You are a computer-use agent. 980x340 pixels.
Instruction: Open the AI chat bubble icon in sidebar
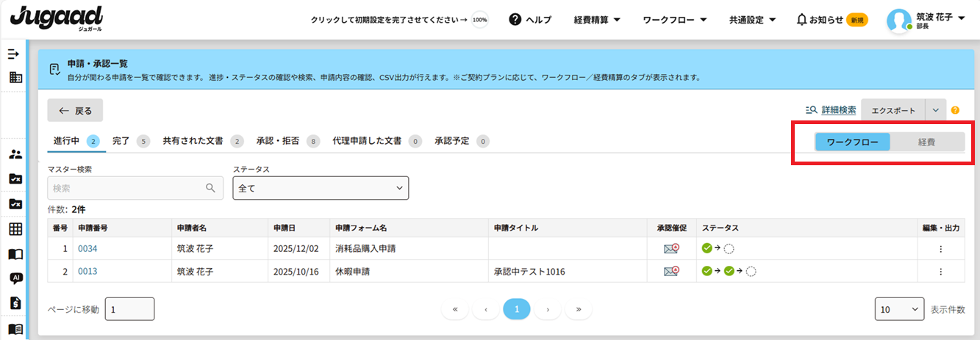click(x=15, y=278)
